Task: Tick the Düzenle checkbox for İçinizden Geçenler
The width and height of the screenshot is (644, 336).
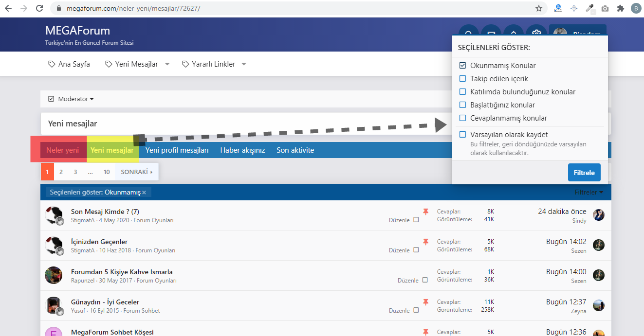Action: tap(416, 250)
